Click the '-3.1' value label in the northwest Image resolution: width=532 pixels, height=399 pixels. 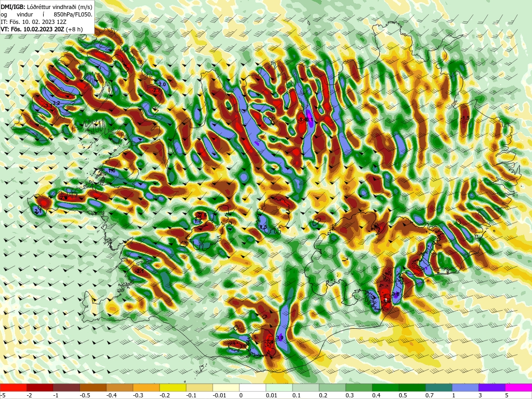click(48, 106)
